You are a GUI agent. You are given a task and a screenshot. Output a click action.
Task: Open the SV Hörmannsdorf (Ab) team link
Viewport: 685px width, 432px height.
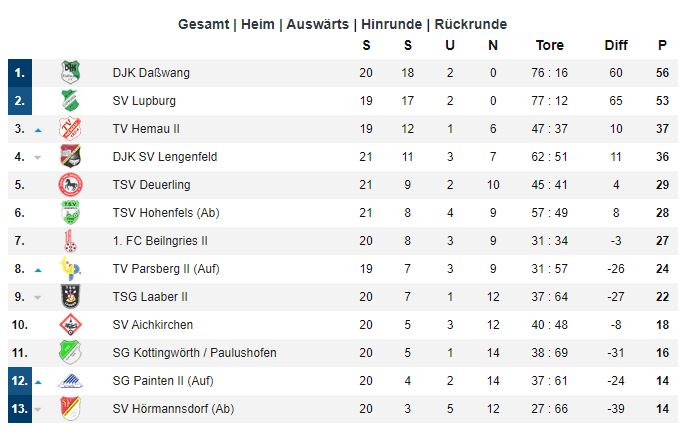[170, 409]
